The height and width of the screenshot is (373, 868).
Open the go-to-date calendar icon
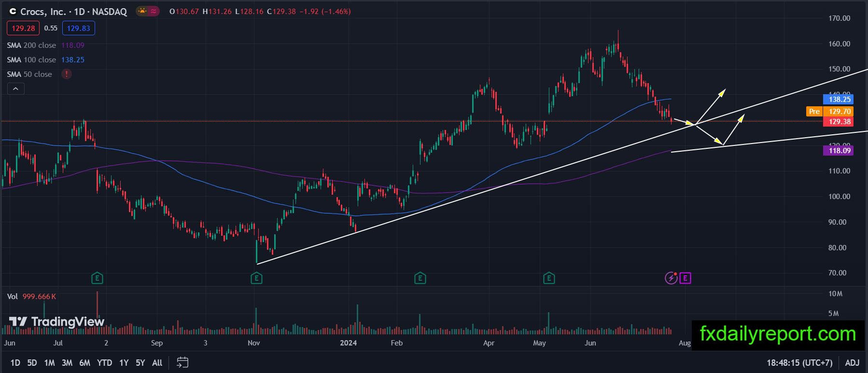coord(182,362)
